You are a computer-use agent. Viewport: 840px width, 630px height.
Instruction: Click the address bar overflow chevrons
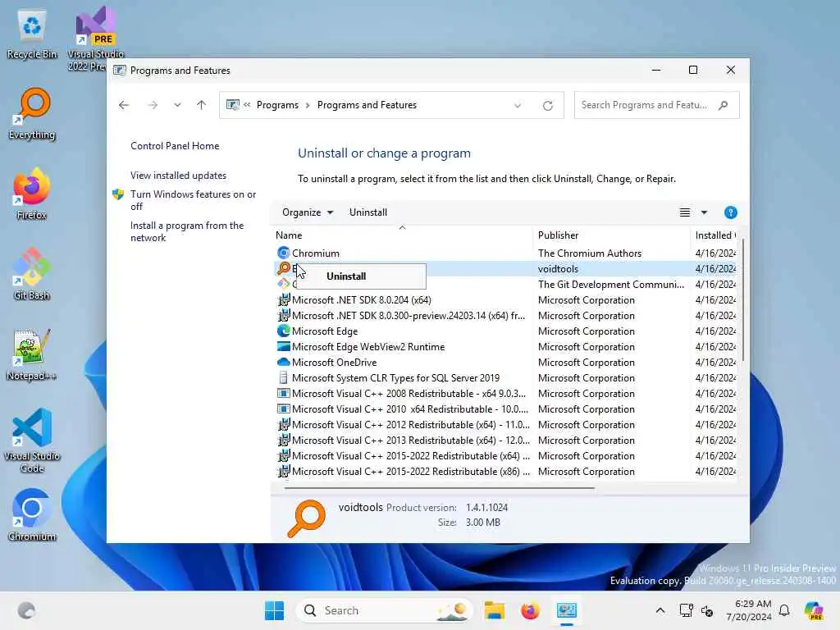pos(247,105)
